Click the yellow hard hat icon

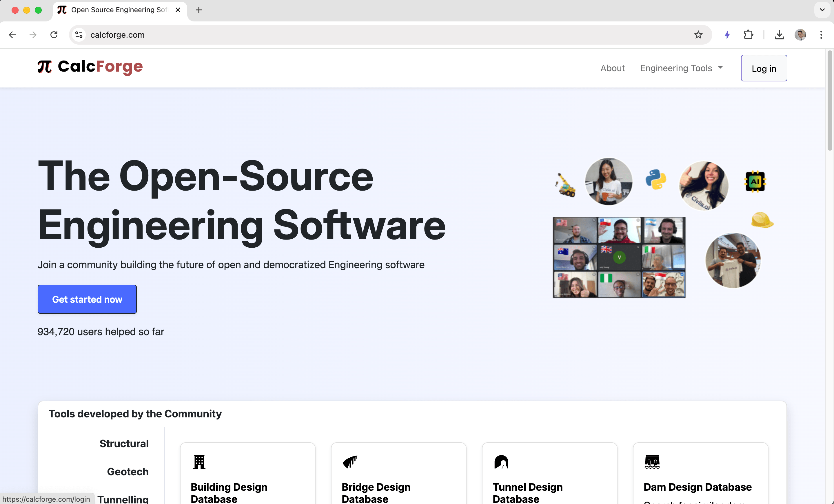[x=762, y=220]
